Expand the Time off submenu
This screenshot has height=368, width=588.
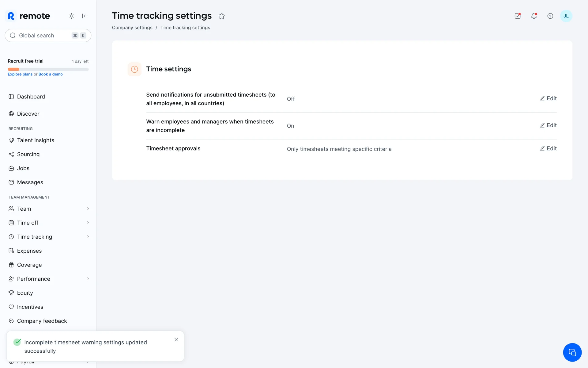[x=88, y=223]
